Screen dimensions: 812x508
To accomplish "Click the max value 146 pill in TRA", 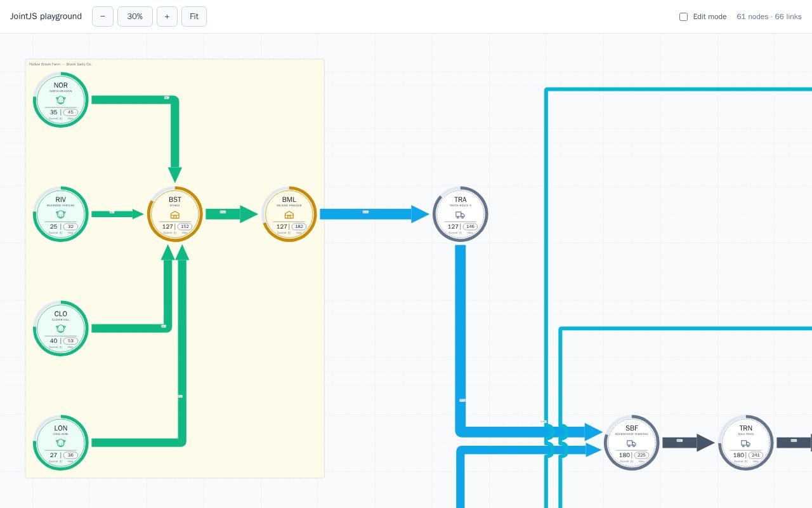I will (x=470, y=227).
